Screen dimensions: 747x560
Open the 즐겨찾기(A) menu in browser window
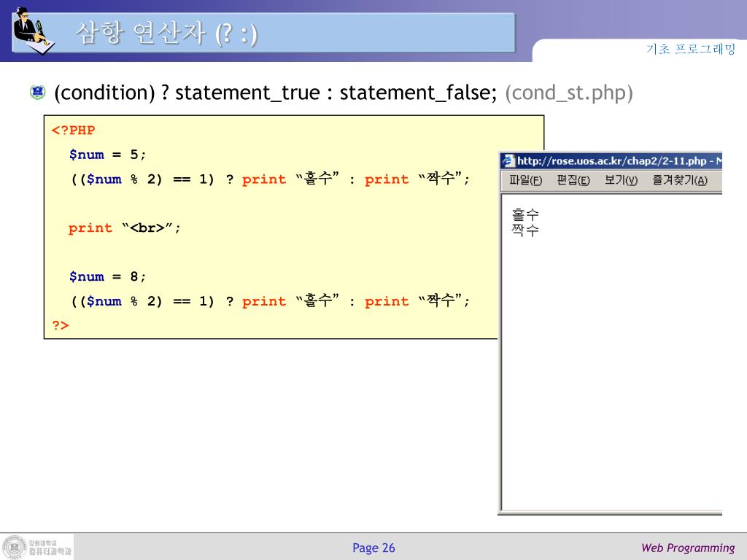point(680,181)
